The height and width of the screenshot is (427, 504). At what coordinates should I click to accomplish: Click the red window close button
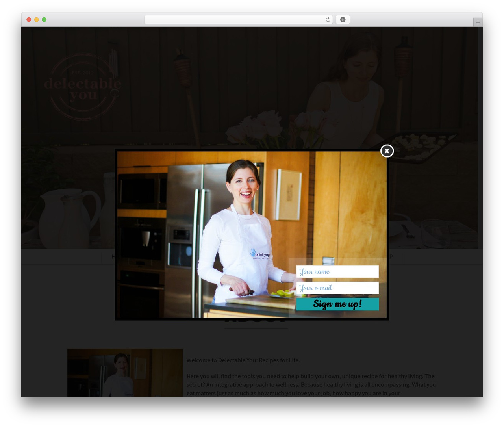[x=29, y=20]
